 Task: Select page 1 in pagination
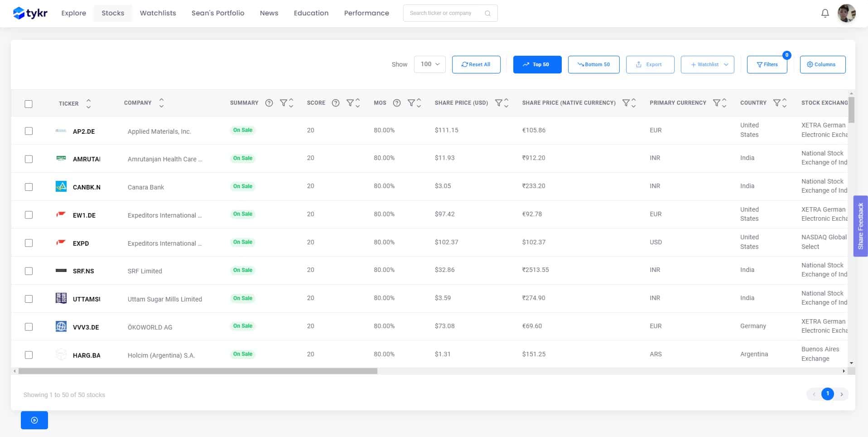[828, 394]
